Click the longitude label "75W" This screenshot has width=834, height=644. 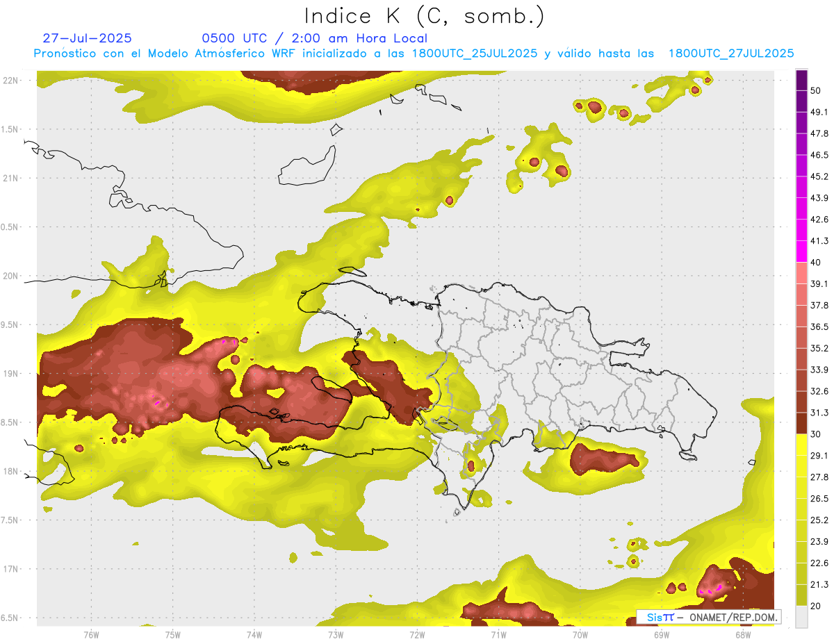pyautogui.click(x=172, y=635)
